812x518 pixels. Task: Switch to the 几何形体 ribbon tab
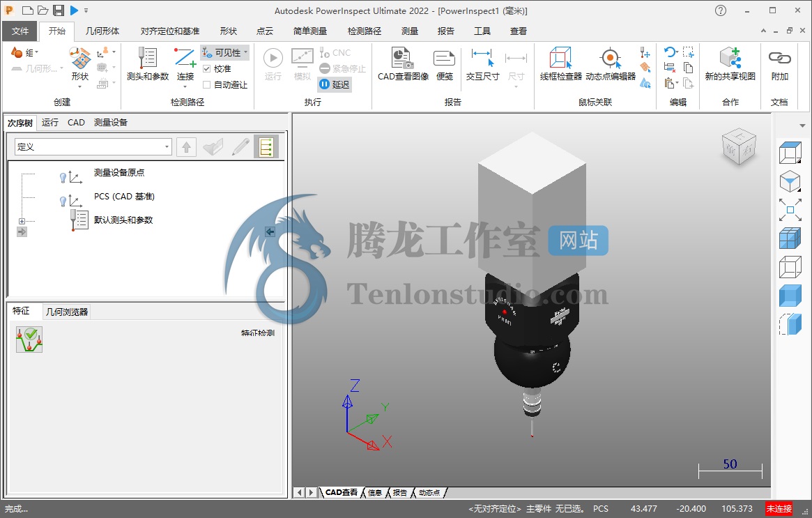(x=102, y=31)
